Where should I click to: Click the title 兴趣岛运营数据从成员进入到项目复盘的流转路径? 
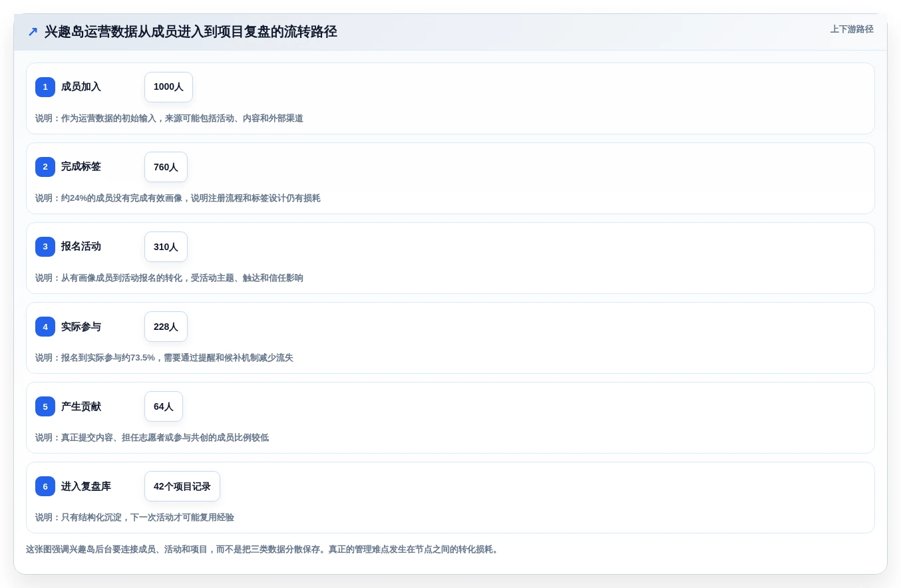pos(191,32)
